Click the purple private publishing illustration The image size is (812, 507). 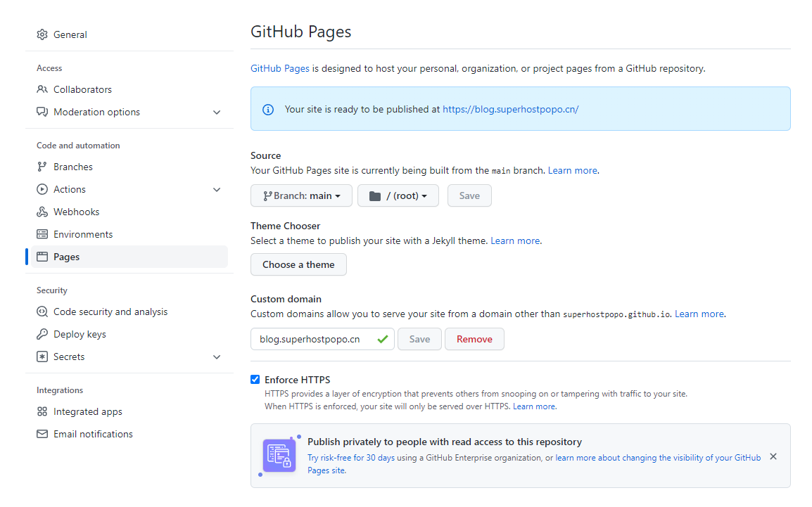click(x=279, y=455)
